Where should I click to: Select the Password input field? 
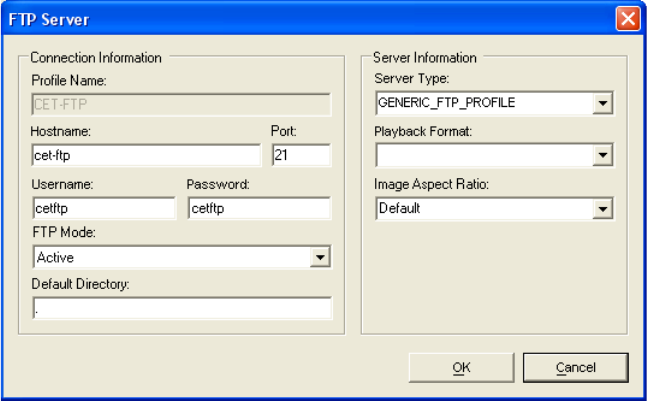click(x=259, y=208)
